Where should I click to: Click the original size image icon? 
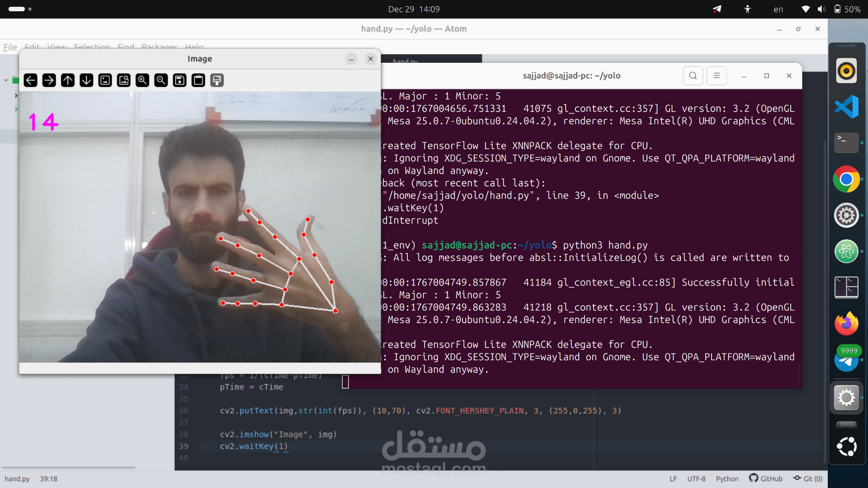coord(105,80)
